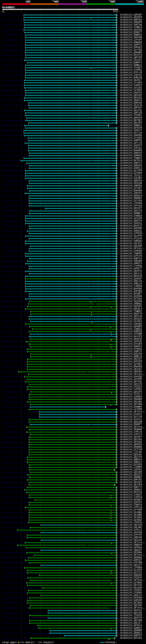Open hit UniRef100_B9HKC7
The height and width of the screenshot is (644, 146).
[131, 32]
